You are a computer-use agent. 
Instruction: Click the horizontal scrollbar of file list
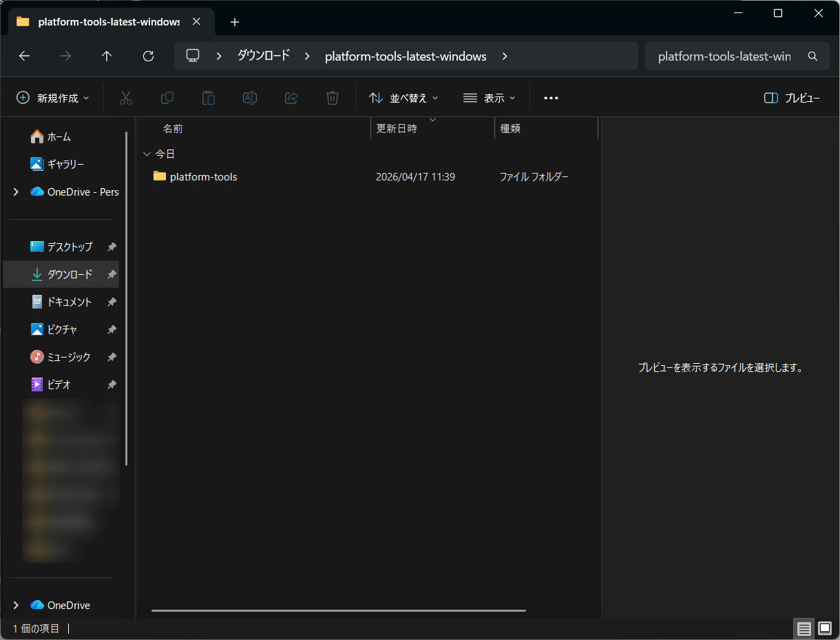338,610
